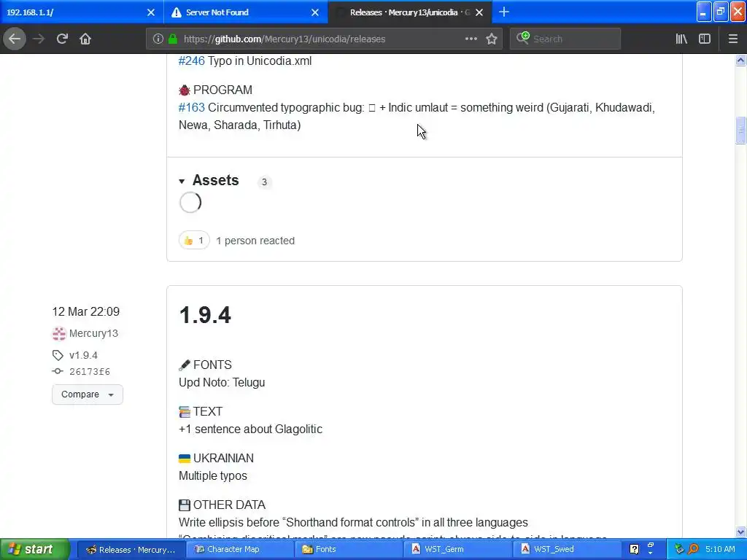Screen dimensions: 747x560
Task: Open the Compare dropdown
Action: (88, 394)
